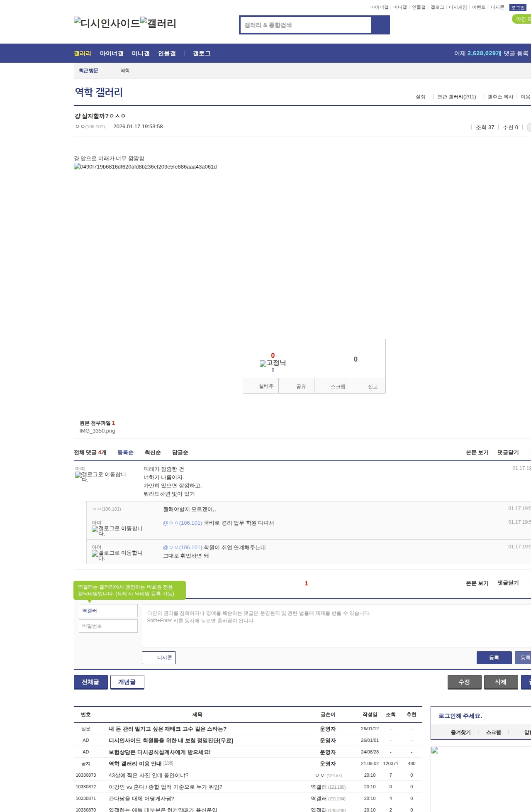
Task: Click the 갤러리 logo image in header
Action: [x=158, y=23]
